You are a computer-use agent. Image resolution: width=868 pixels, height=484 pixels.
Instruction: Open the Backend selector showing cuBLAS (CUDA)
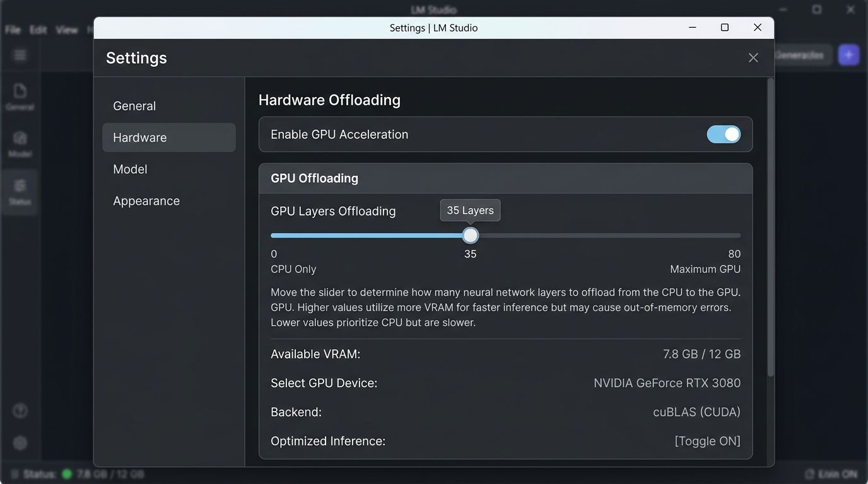point(696,412)
